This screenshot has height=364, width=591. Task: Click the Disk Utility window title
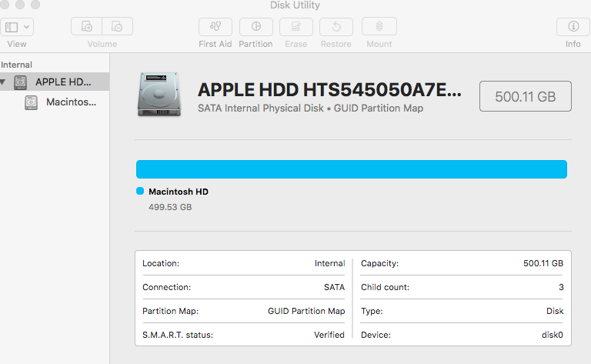point(295,5)
